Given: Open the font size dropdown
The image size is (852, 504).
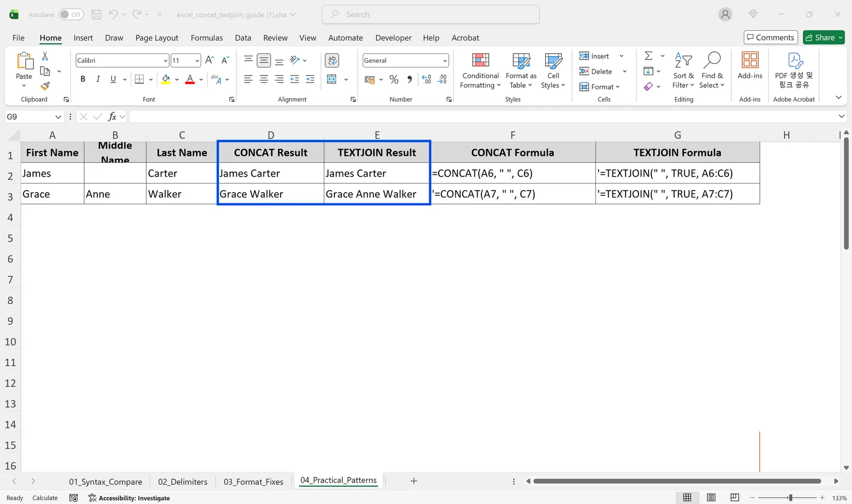Looking at the screenshot, I should (197, 61).
